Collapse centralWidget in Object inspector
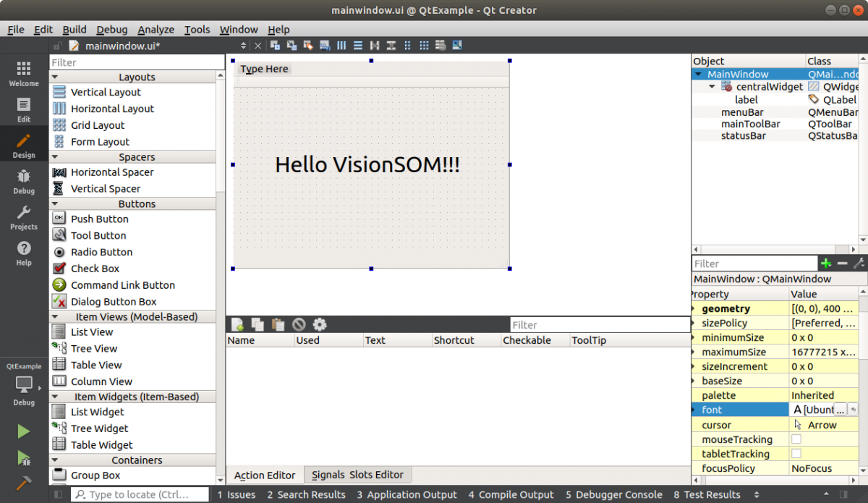The image size is (868, 503). pos(712,87)
